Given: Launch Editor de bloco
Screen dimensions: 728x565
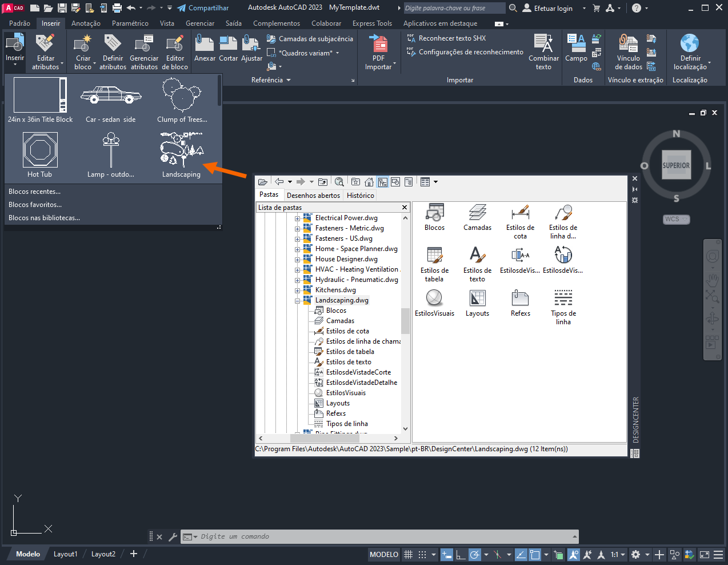Looking at the screenshot, I should (x=175, y=52).
